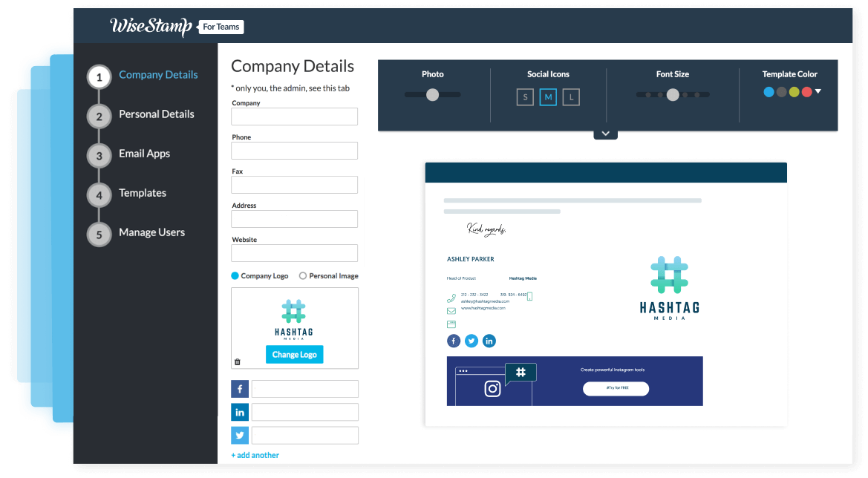Go to the Personal Details step
The width and height of the screenshot is (868, 478).
coord(156,114)
